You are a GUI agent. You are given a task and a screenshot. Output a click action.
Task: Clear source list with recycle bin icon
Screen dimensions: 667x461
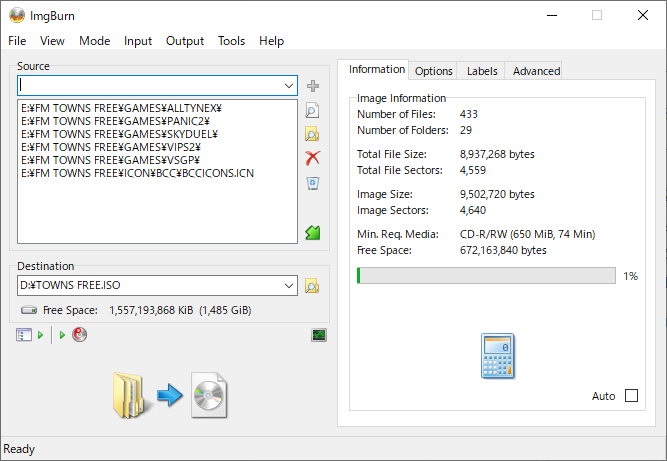(313, 183)
